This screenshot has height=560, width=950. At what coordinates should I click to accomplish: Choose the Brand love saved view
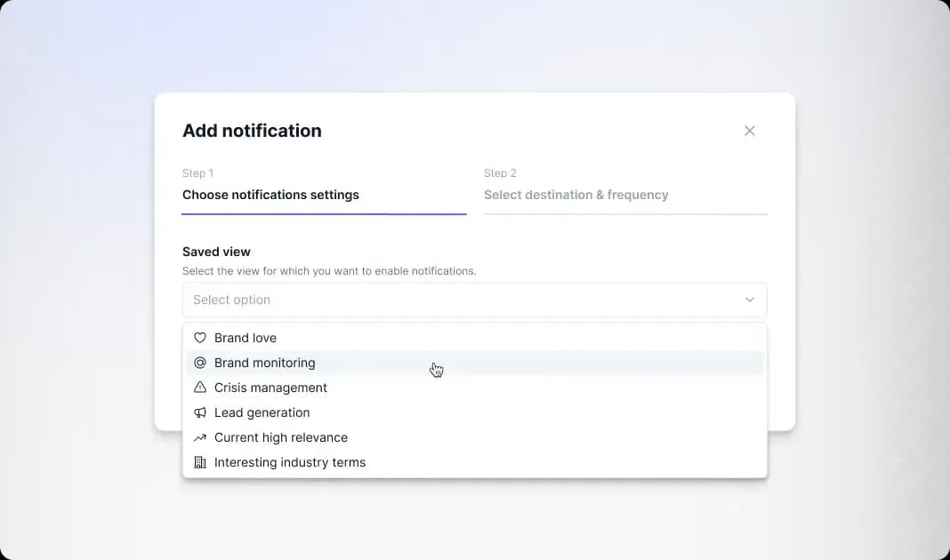pyautogui.click(x=245, y=338)
